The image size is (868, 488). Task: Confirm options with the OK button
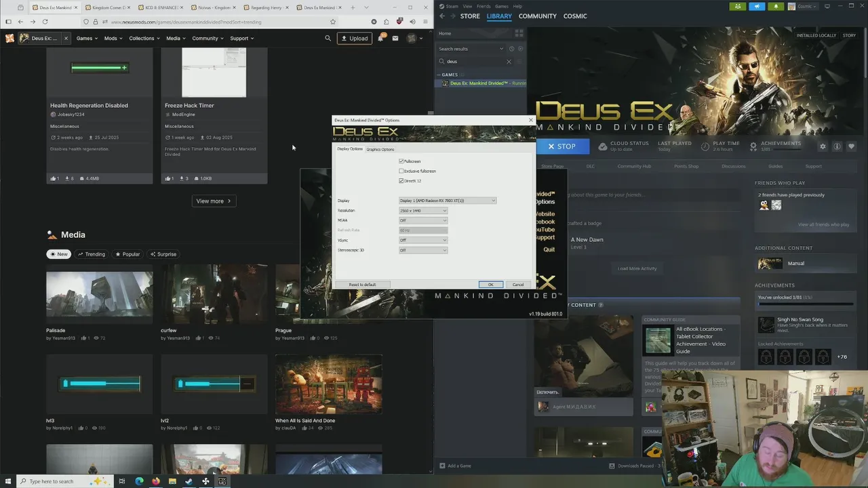[490, 285]
